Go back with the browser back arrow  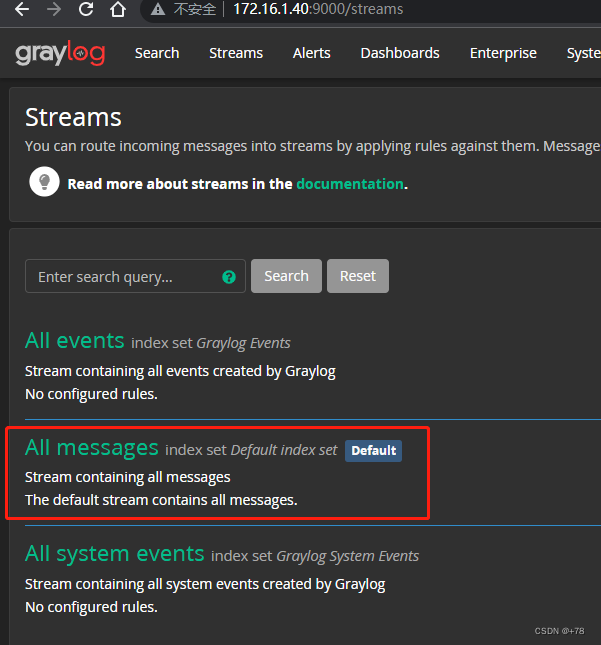[x=22, y=9]
